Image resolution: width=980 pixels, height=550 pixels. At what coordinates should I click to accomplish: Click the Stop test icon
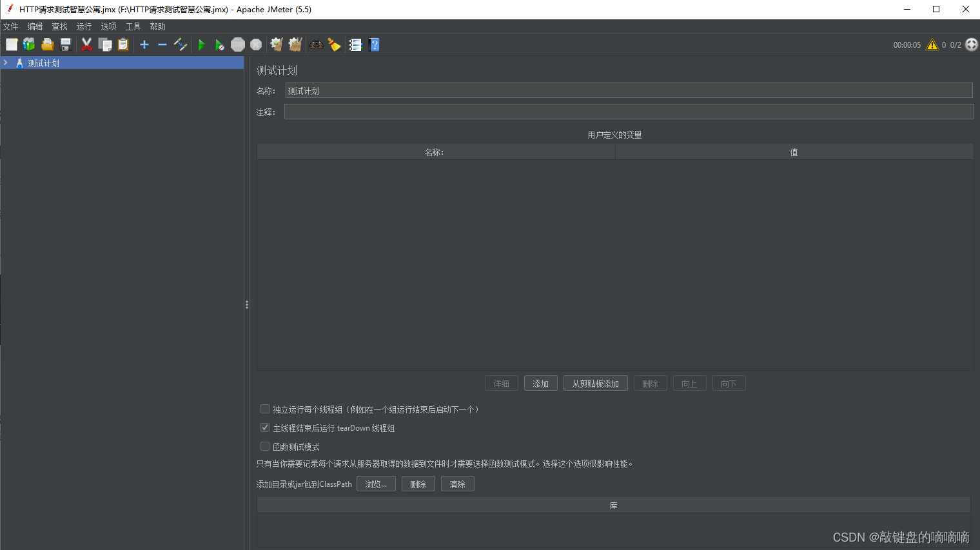point(238,44)
